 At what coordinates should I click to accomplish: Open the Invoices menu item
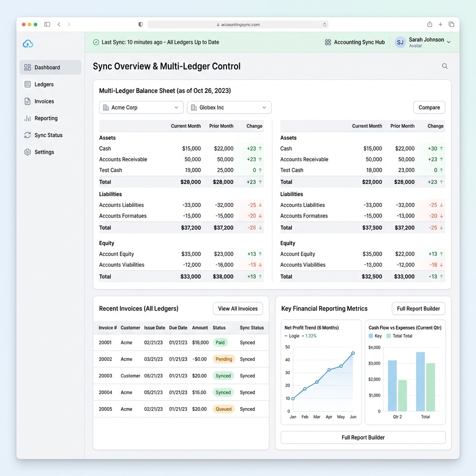point(50,101)
